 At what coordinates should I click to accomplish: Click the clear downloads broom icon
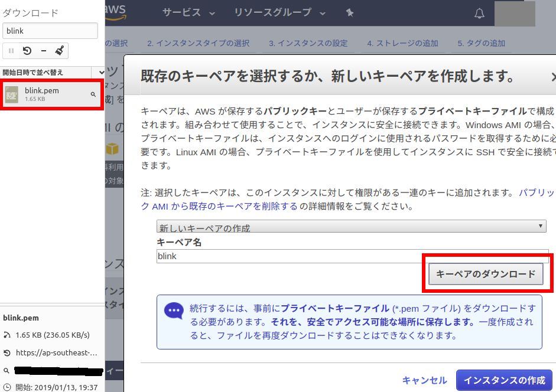[x=59, y=51]
